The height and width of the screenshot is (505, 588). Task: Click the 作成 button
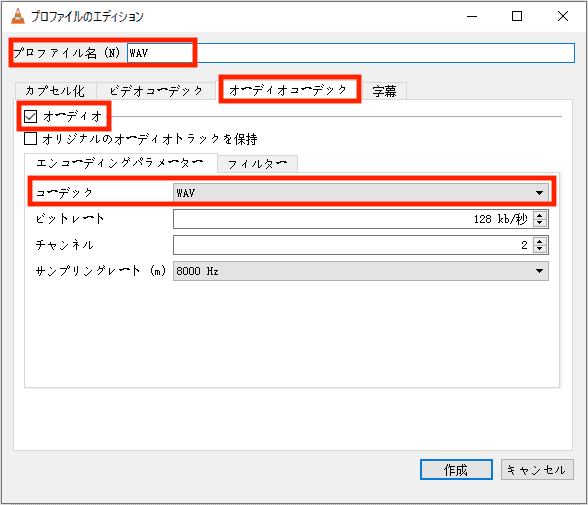pyautogui.click(x=456, y=469)
